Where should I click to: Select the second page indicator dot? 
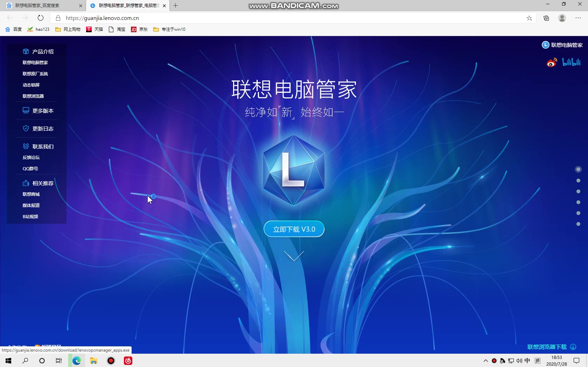click(578, 181)
